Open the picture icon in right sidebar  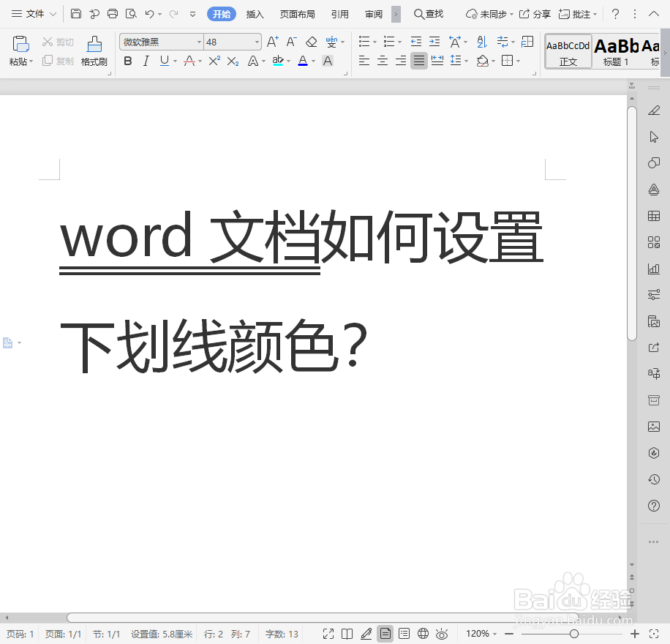point(654,427)
